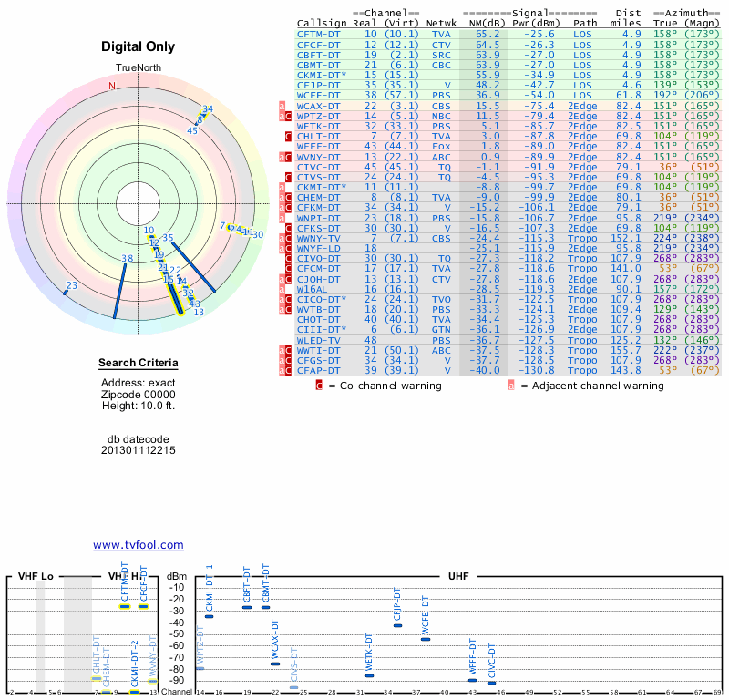The width and height of the screenshot is (729, 700).
Task: Click the CFJP-DT callsign entry
Action: 318,85
